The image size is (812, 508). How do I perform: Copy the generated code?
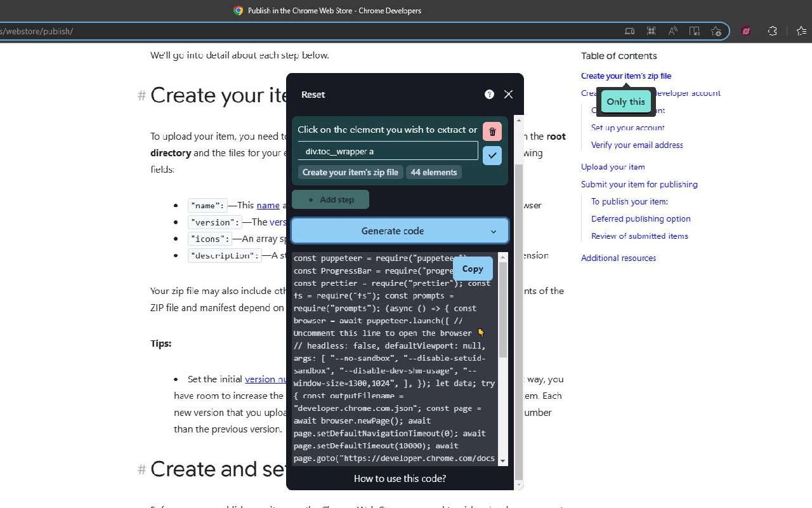[x=473, y=269]
